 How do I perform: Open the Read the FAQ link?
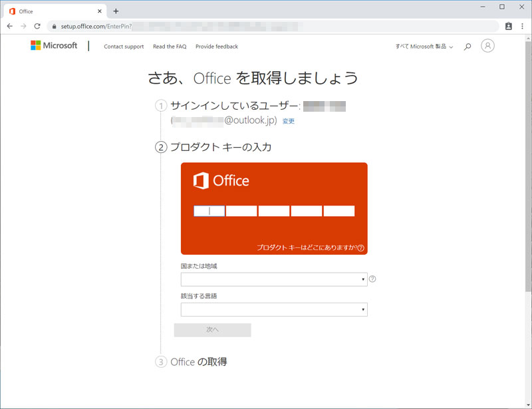pos(170,47)
